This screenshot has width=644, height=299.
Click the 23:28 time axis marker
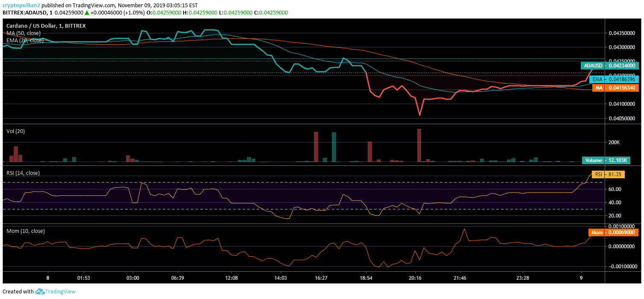click(x=523, y=277)
